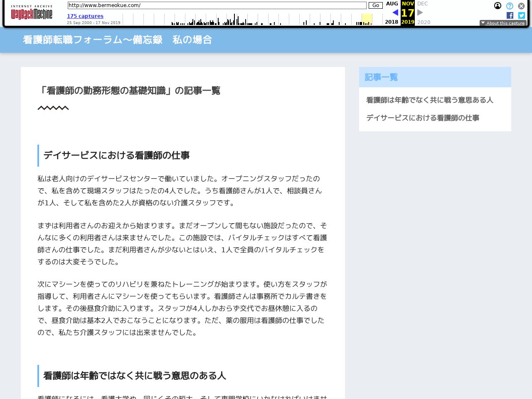Expand About this capture

click(x=503, y=23)
